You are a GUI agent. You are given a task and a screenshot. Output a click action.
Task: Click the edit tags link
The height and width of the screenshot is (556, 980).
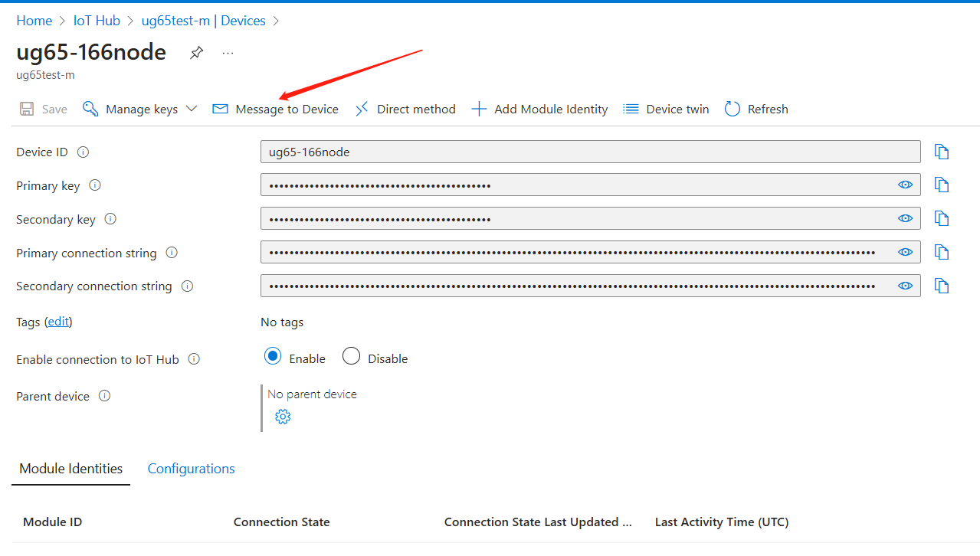click(58, 322)
